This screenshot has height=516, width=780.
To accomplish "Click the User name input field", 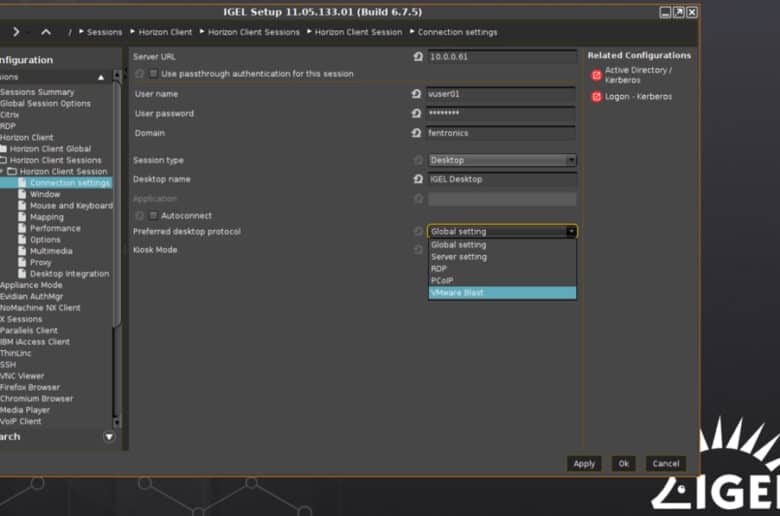I will [501, 94].
